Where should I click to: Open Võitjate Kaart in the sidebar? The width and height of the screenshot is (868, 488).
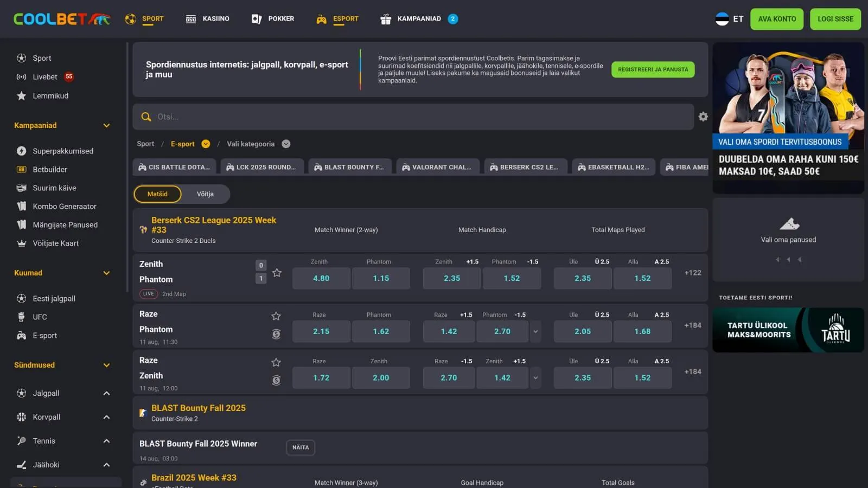47,243
